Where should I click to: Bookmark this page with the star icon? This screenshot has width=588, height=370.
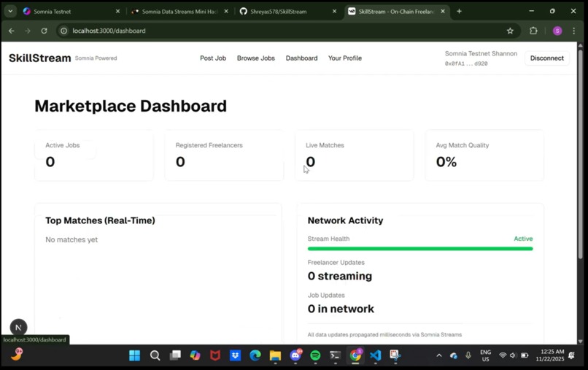[x=510, y=31]
